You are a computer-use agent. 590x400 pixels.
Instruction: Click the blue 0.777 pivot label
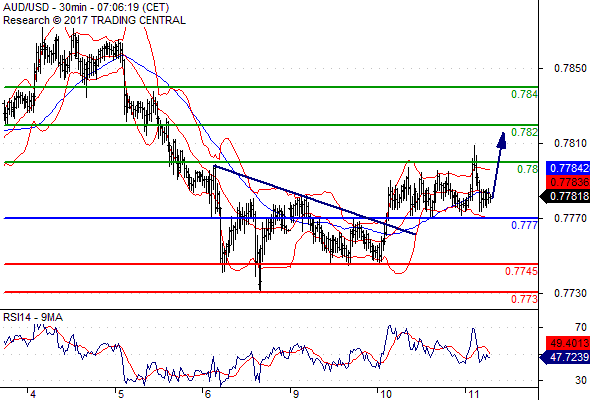point(524,225)
